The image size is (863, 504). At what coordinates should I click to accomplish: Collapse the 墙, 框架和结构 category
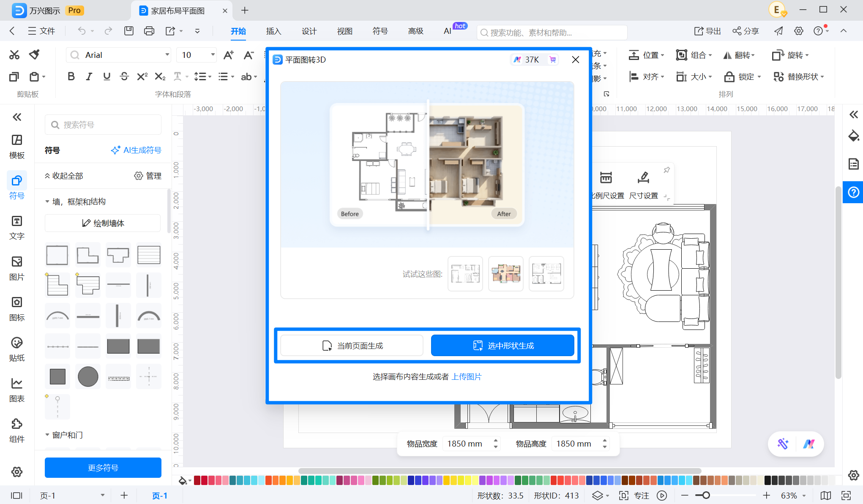point(47,202)
